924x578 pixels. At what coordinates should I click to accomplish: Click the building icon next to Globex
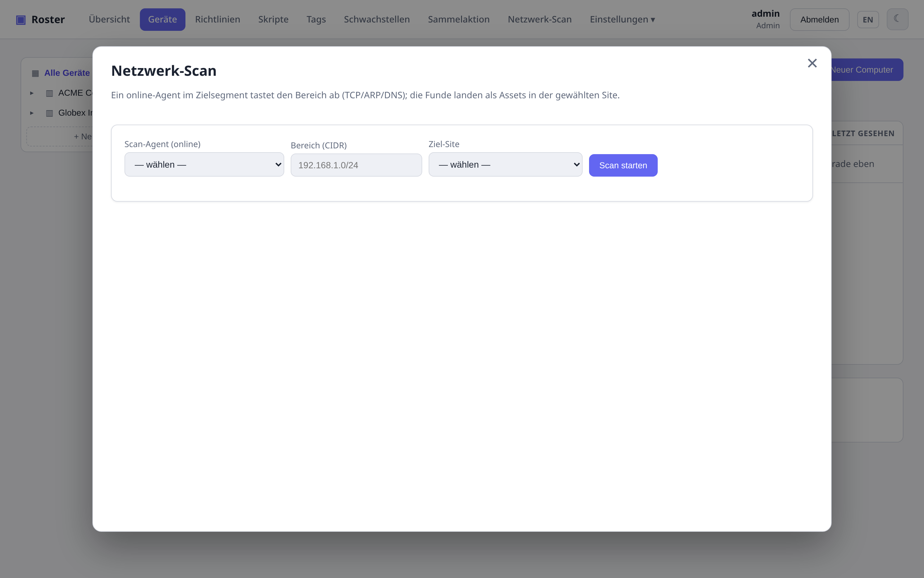(49, 113)
